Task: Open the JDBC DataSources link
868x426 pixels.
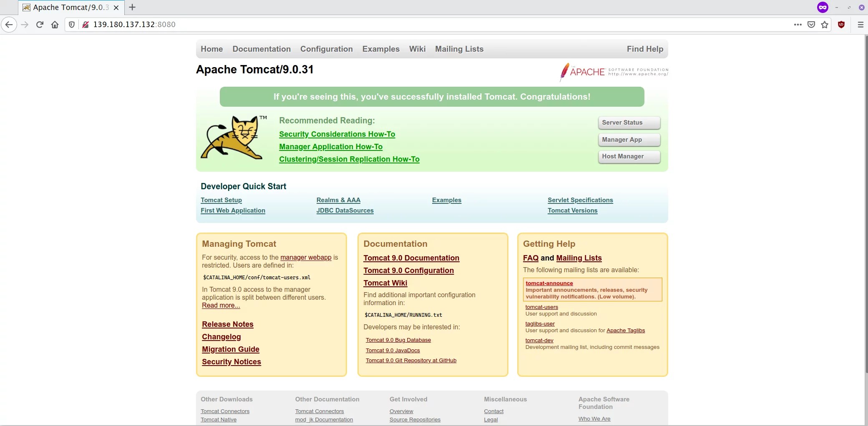Action: pyautogui.click(x=345, y=210)
